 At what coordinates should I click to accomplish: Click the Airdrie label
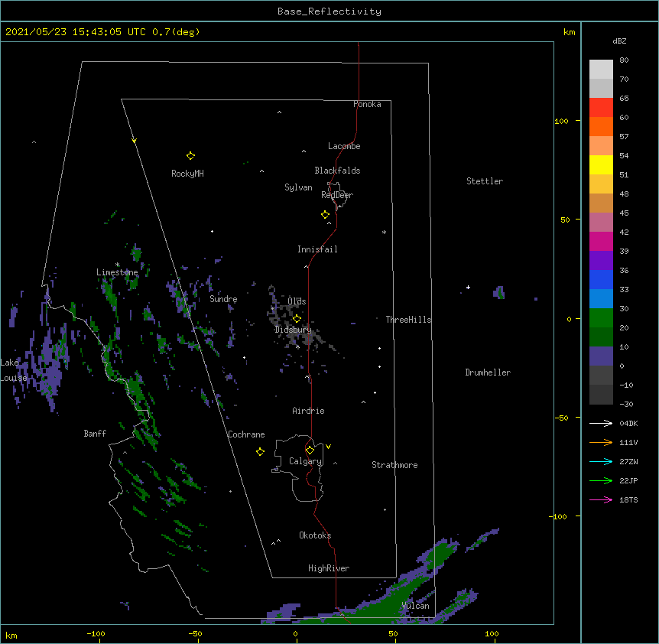pyautogui.click(x=309, y=411)
